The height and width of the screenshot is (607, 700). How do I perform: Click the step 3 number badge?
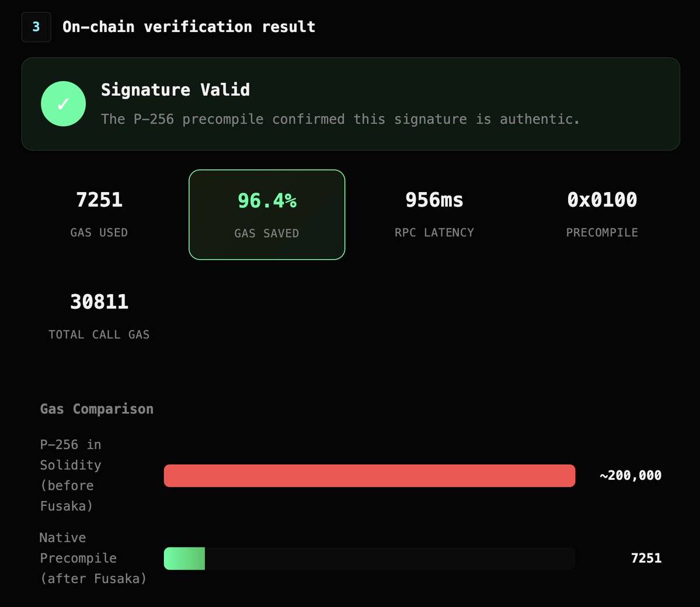click(36, 27)
